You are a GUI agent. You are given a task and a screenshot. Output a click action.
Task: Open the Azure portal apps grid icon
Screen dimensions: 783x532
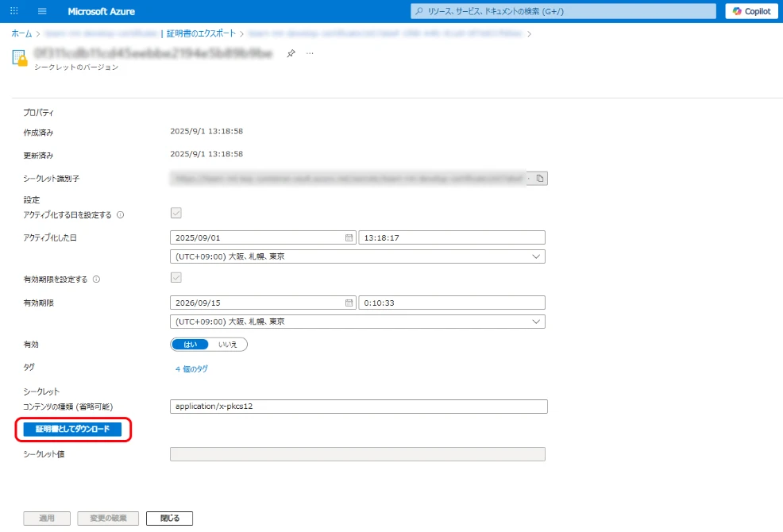[13, 11]
